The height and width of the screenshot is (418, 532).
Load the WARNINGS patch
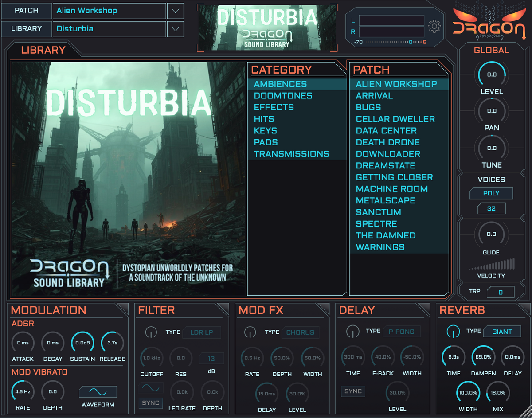(399, 247)
